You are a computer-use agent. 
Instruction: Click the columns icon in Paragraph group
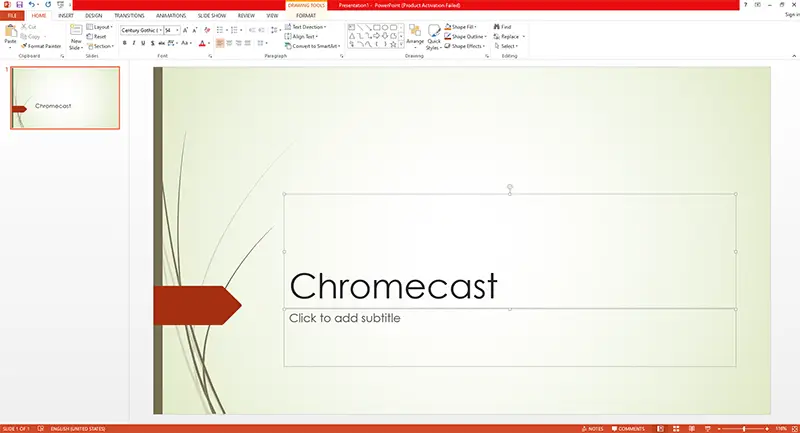[261, 43]
